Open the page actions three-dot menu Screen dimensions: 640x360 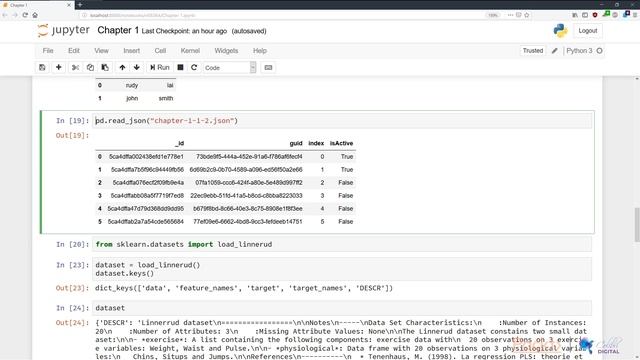pyautogui.click(x=510, y=15)
